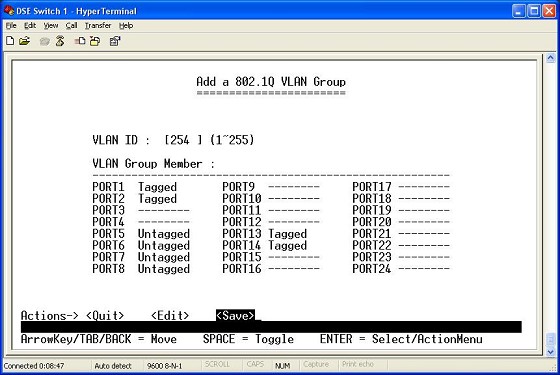Click the Call (connect) toolbar icon
Screen dimensions: 560x375
(x=45, y=41)
